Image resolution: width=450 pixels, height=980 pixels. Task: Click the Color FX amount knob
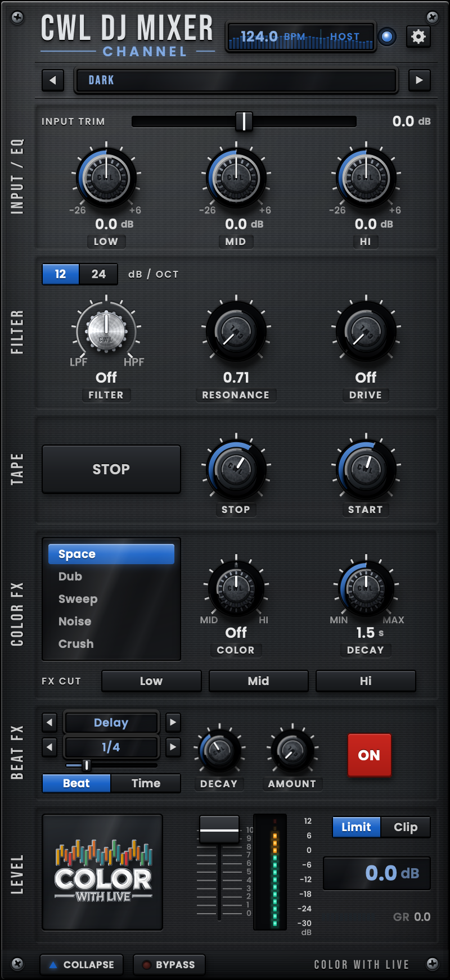point(236,588)
